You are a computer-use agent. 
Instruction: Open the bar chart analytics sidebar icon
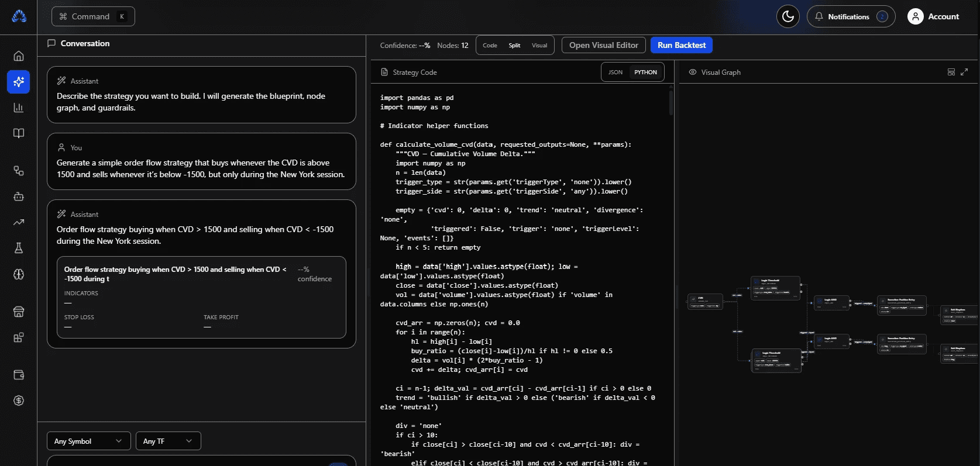(19, 108)
